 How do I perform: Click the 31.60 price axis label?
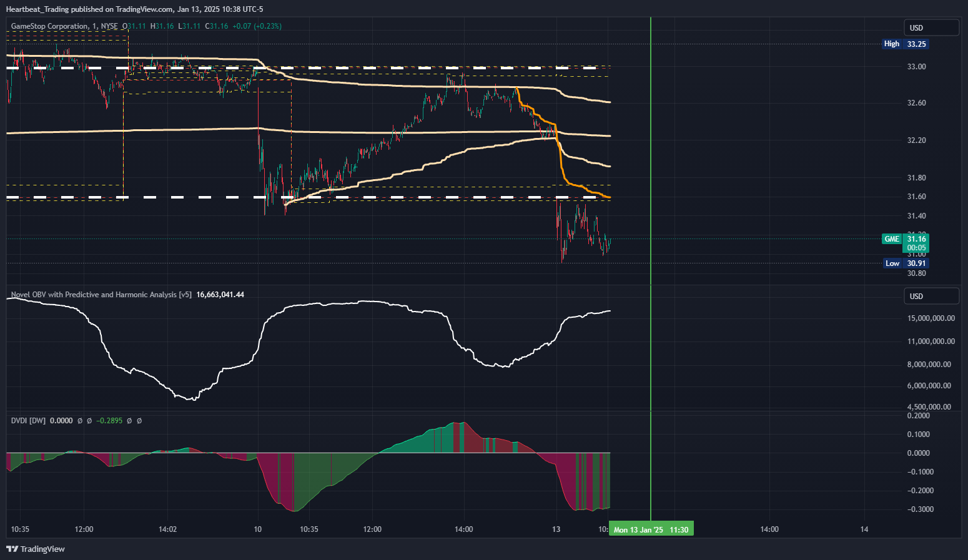[916, 197]
